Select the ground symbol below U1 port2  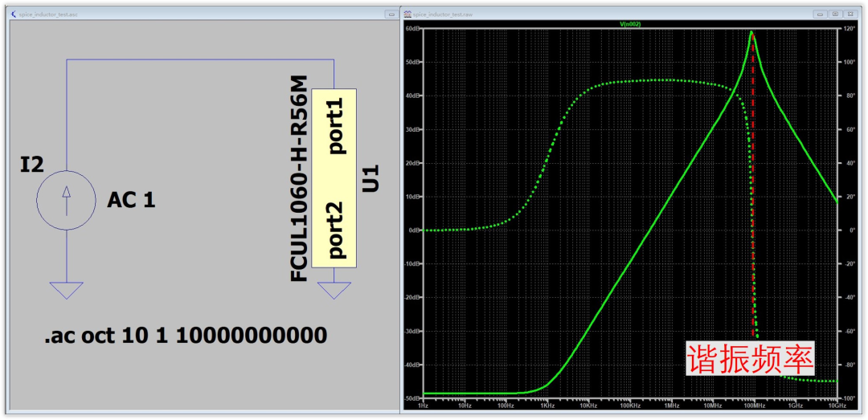click(334, 291)
